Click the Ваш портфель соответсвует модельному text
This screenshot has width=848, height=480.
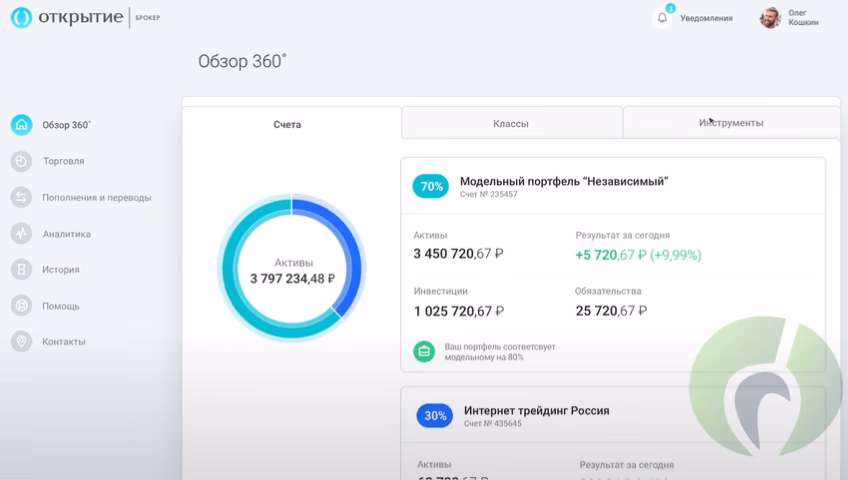(500, 352)
